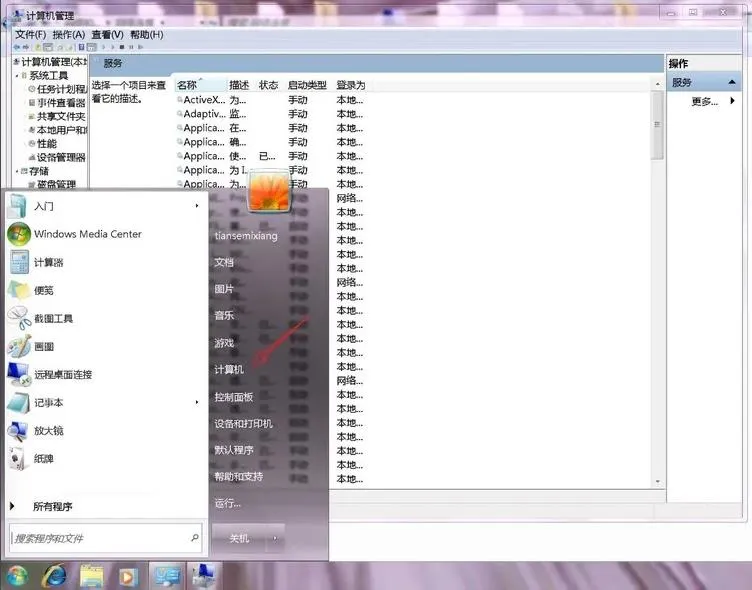
Task: Open 设备和打印机 from the Start menu
Action: 243,424
